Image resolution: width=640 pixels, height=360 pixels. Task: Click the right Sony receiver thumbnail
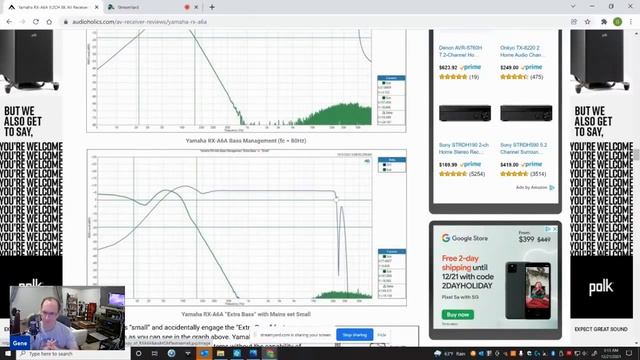pyautogui.click(x=526, y=113)
